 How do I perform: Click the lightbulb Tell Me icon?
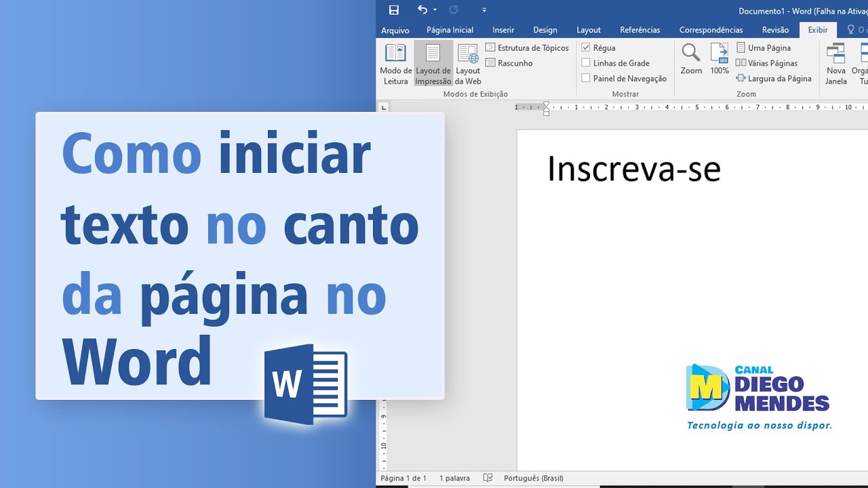(851, 30)
